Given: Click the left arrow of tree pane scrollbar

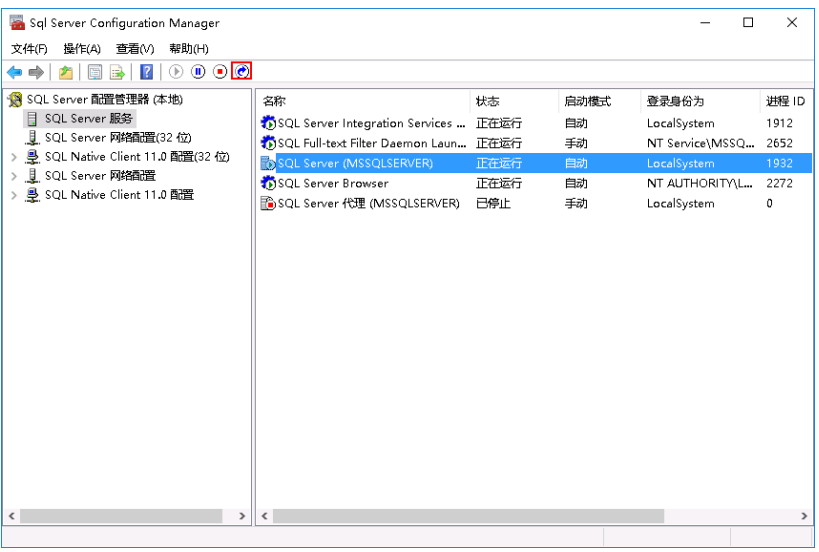Looking at the screenshot, I should [x=11, y=516].
